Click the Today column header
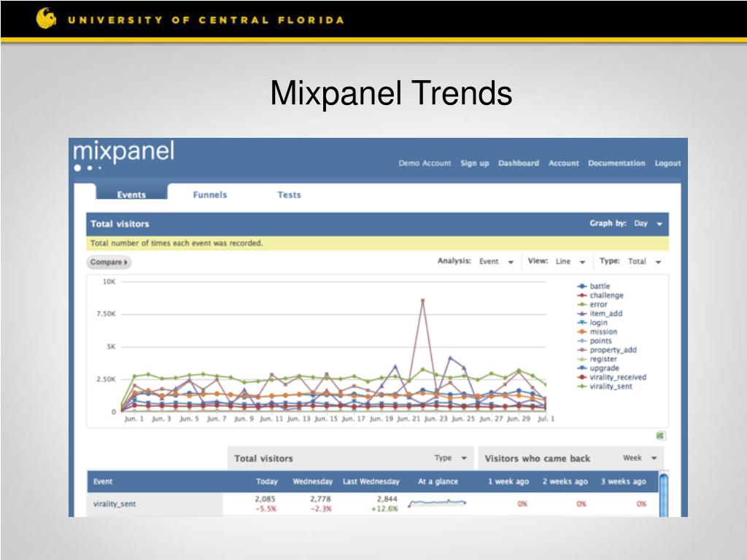The image size is (747, 560). pyautogui.click(x=267, y=481)
